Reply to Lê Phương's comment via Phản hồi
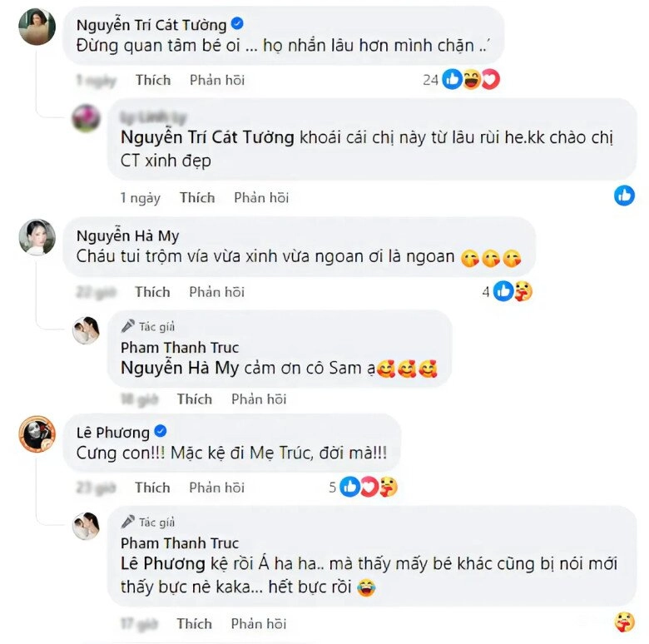Image resolution: width=649 pixels, height=644 pixels. pos(216,487)
